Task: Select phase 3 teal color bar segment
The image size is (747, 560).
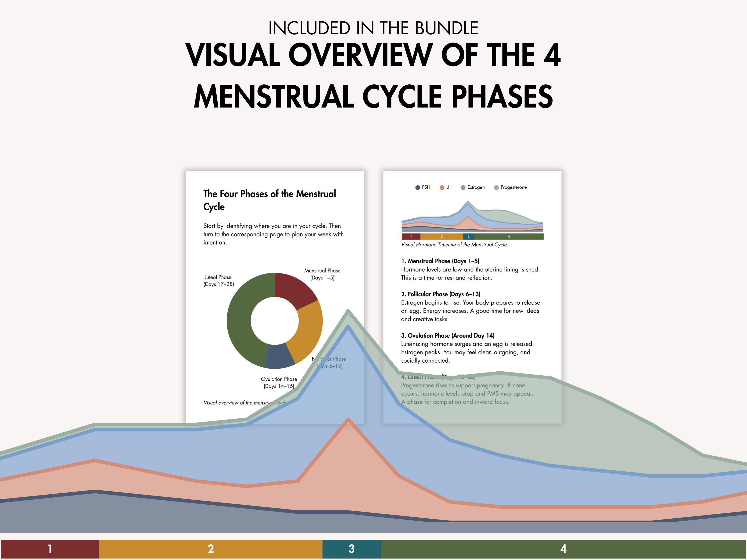Action: 468,236
